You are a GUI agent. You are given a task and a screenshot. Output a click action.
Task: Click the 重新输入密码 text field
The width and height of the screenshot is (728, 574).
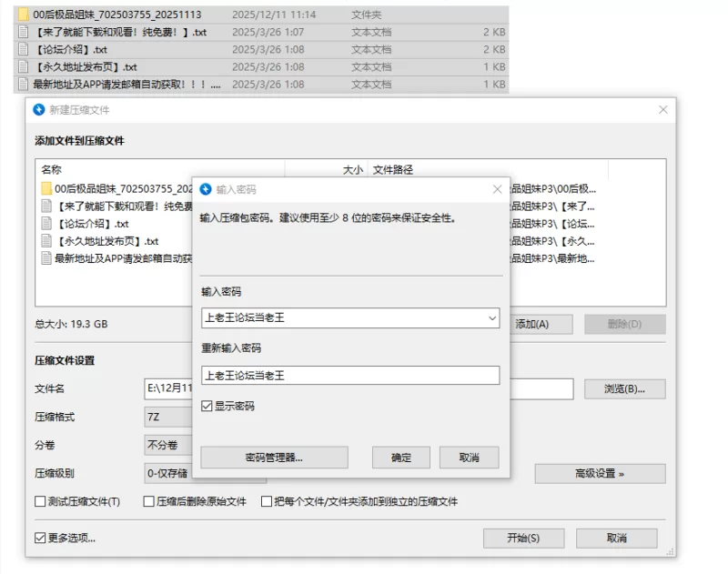tap(350, 375)
